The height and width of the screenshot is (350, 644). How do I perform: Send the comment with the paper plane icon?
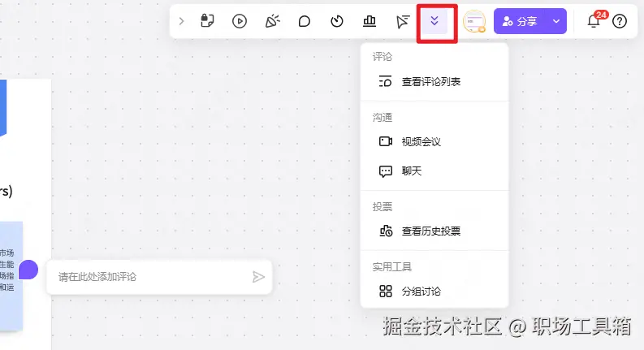coord(258,277)
